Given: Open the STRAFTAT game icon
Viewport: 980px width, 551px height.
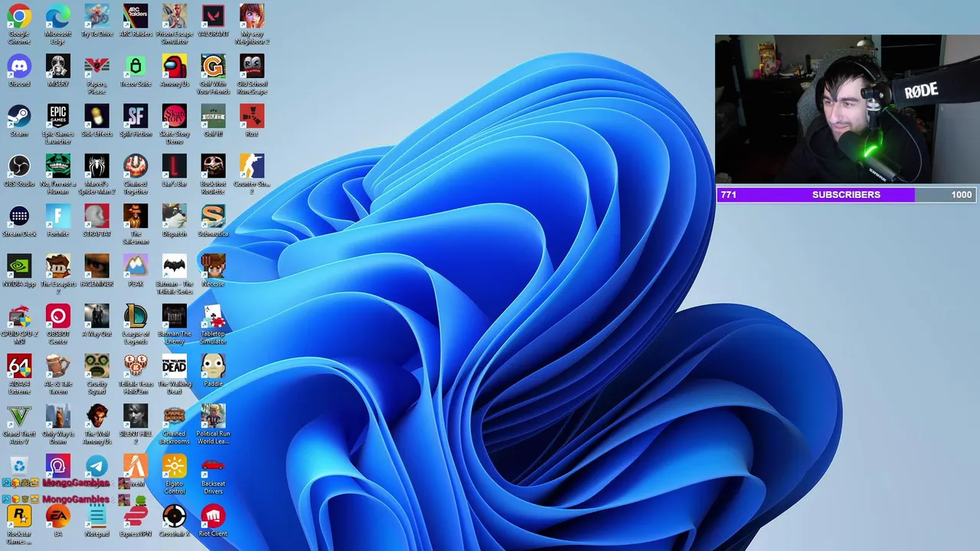Looking at the screenshot, I should pos(96,217).
